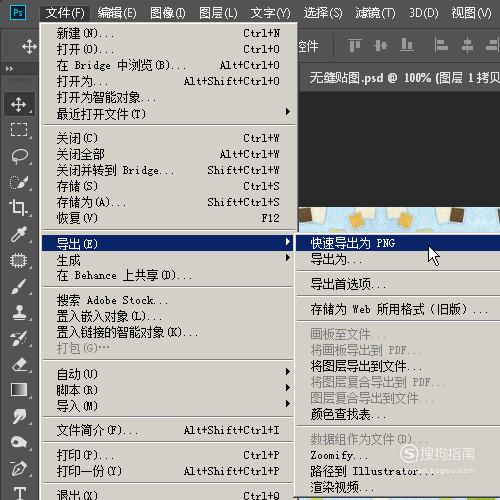The width and height of the screenshot is (500, 500).
Task: Open the 3D(D) menu
Action: (424, 13)
